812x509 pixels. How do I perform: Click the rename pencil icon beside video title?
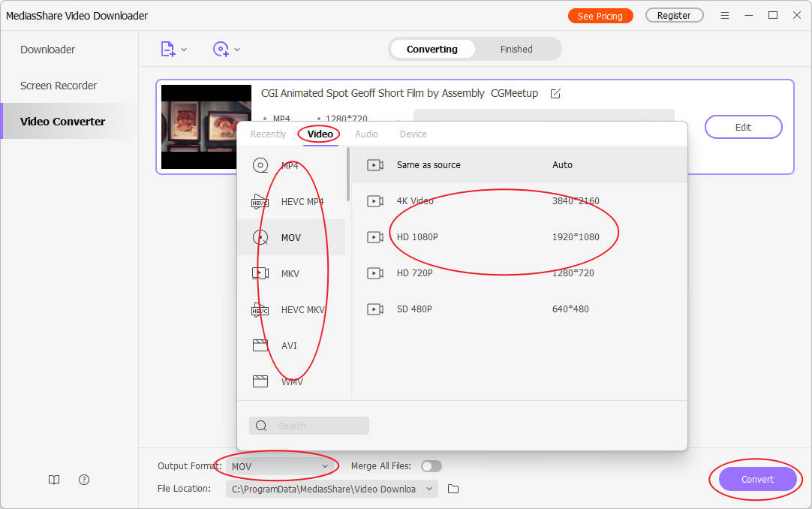click(x=555, y=94)
